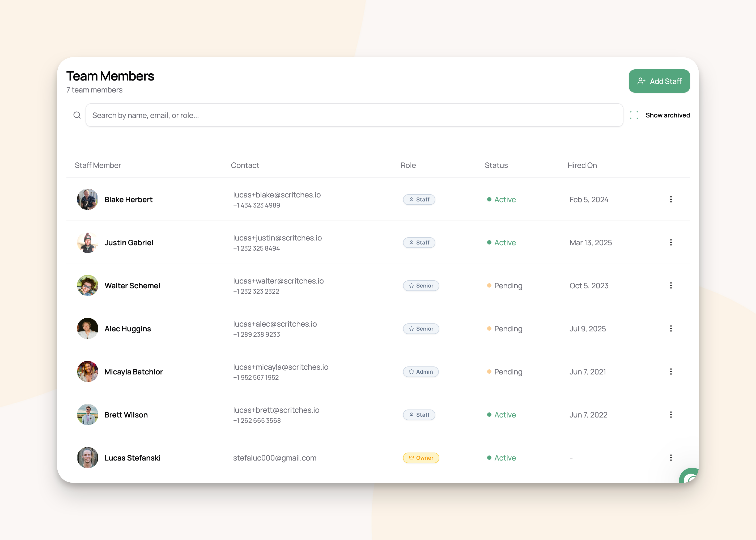Click phone number +1 232 325 8494
Viewport: 756px width, 540px height.
tap(256, 248)
